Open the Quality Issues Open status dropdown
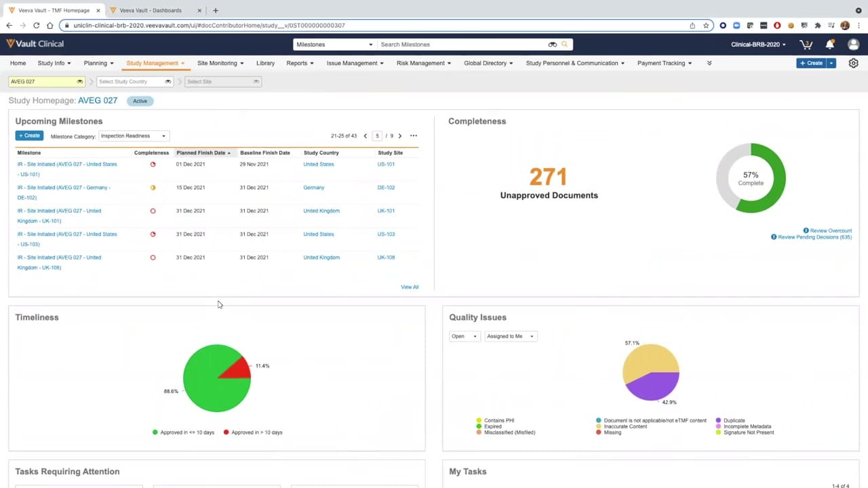The image size is (868, 488). click(x=465, y=336)
